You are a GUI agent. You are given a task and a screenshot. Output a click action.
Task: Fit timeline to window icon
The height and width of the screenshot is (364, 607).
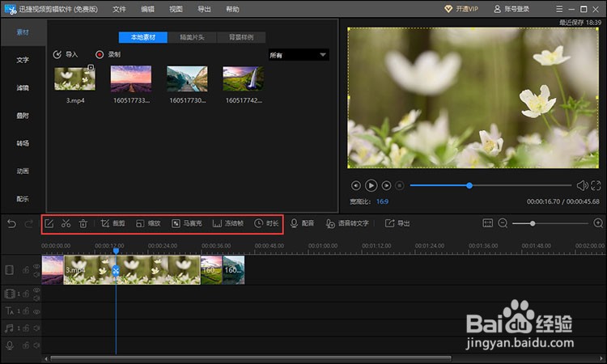488,222
